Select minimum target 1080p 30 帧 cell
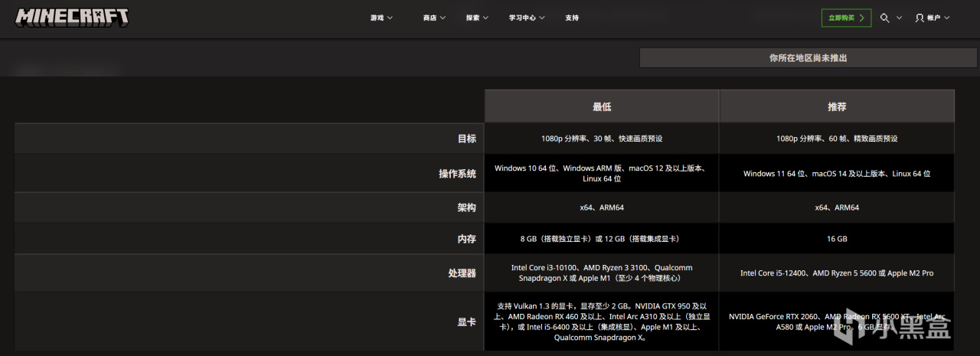This screenshot has width=980, height=356. [x=602, y=139]
